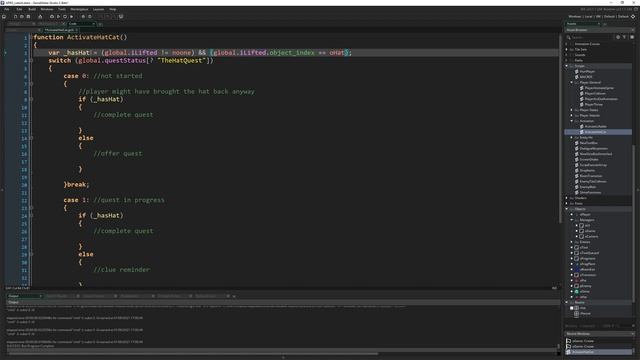The image size is (640, 360).
Task: Select the oSlime object
Action: pyautogui.click(x=584, y=291)
